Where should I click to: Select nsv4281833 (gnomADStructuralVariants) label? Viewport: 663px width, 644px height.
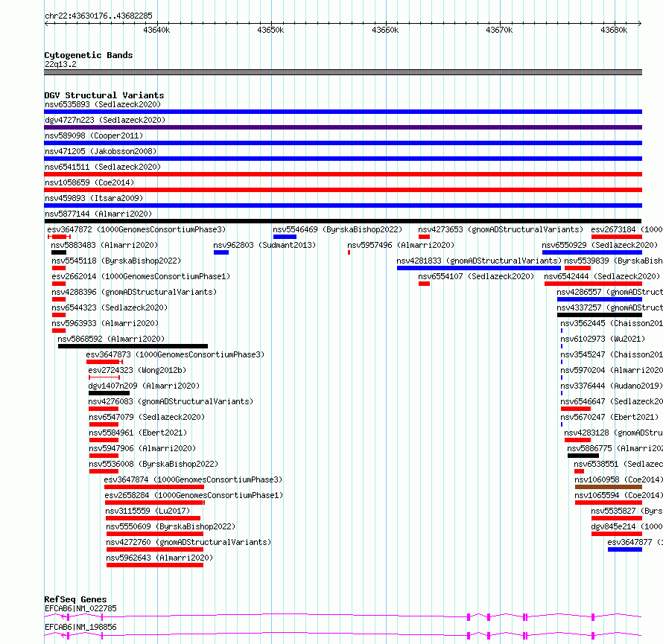479,261
